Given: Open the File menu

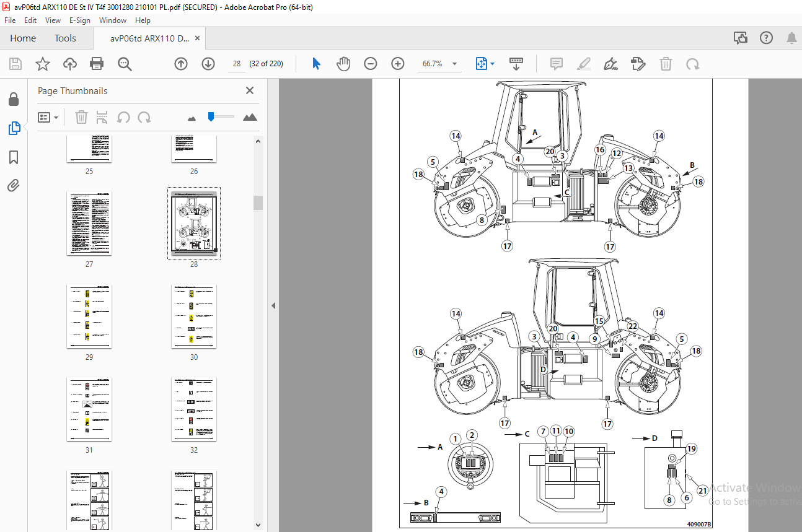Looking at the screenshot, I should click(10, 20).
